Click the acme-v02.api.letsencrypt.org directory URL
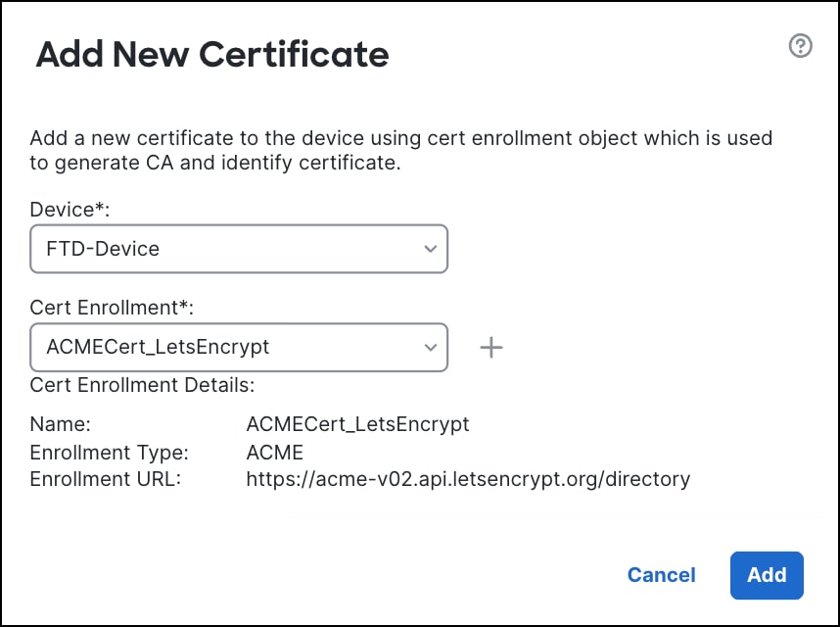840x627 pixels. (468, 479)
